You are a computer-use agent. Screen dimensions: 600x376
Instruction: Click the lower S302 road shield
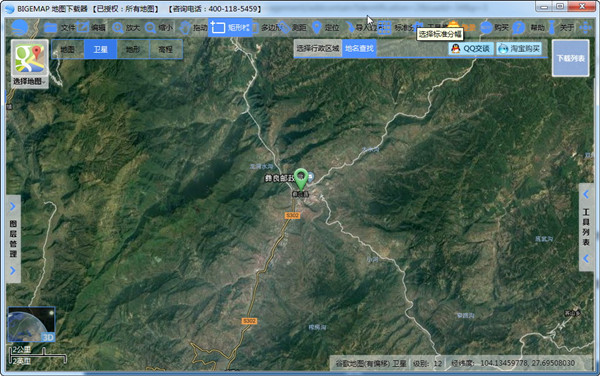pos(249,321)
